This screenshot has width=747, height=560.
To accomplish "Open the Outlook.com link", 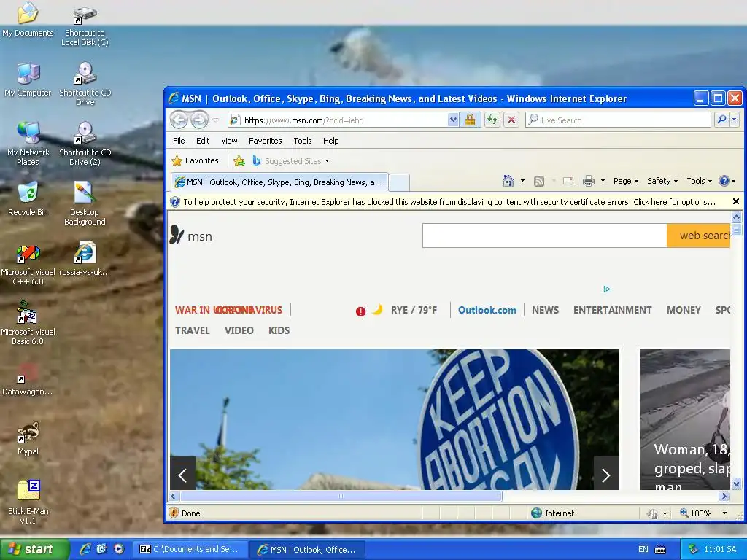I will [x=487, y=310].
